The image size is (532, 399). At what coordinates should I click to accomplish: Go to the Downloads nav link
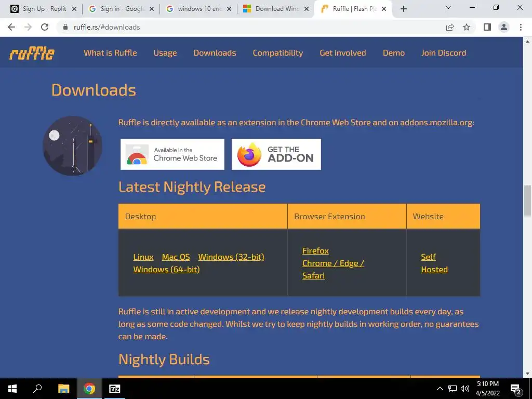pyautogui.click(x=215, y=53)
